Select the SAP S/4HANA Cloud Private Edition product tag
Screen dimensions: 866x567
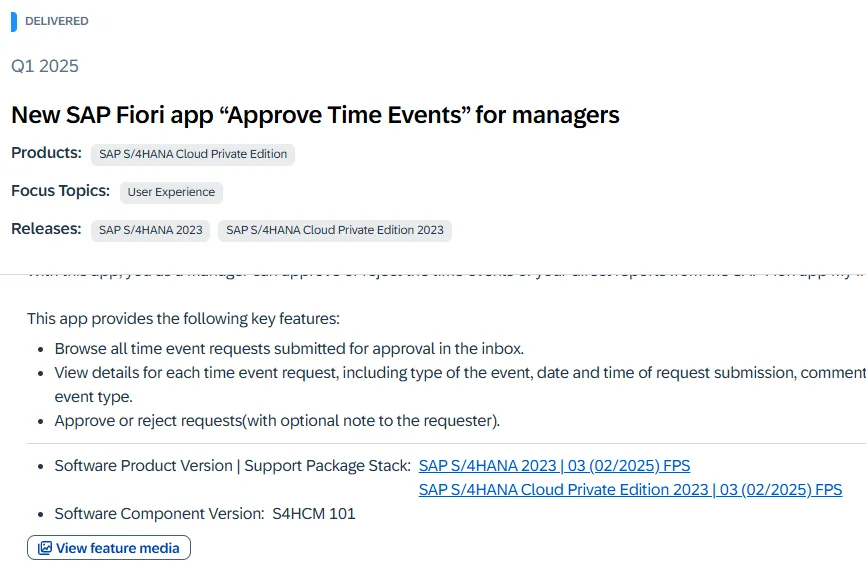[193, 154]
